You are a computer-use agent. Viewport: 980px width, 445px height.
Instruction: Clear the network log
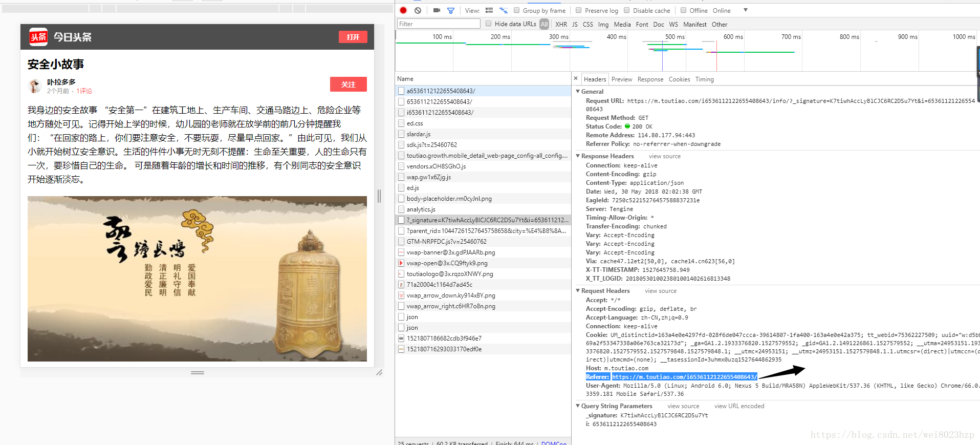[x=418, y=10]
